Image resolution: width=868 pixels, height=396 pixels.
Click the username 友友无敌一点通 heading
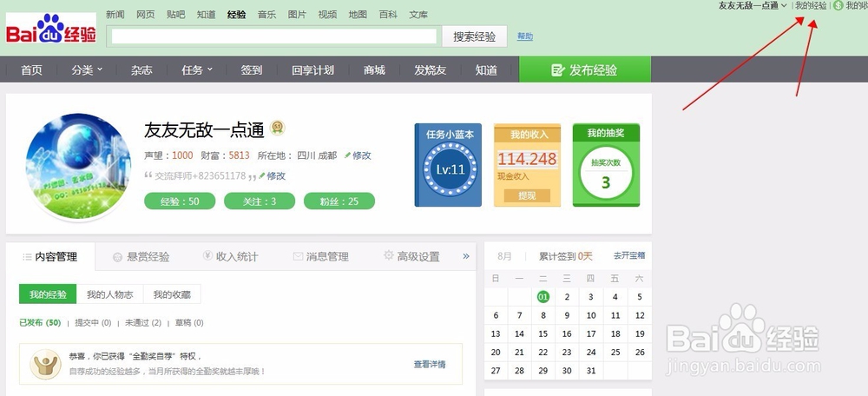[204, 129]
